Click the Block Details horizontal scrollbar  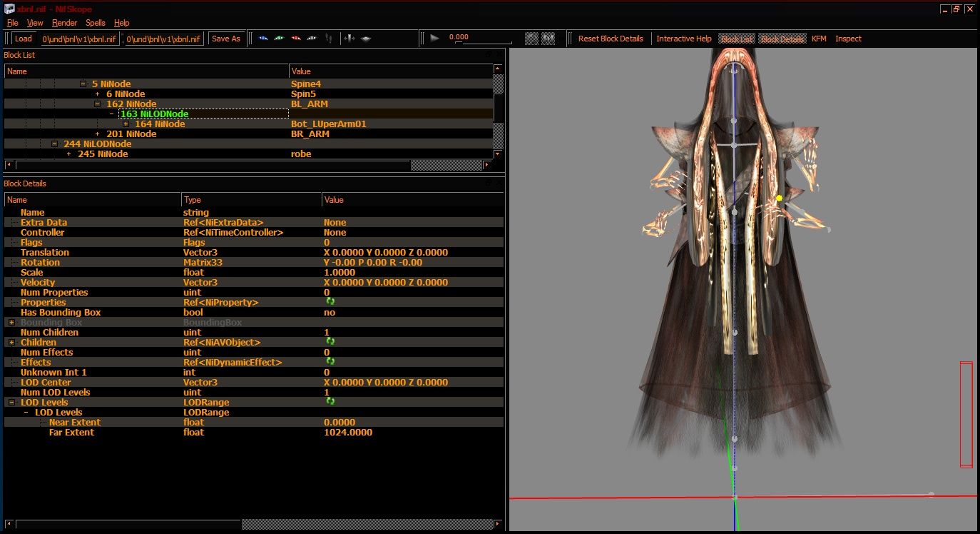coord(253,524)
